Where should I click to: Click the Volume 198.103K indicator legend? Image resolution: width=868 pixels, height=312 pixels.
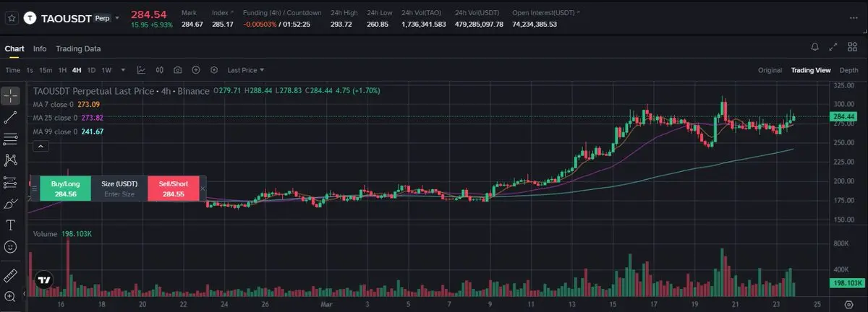click(x=62, y=235)
